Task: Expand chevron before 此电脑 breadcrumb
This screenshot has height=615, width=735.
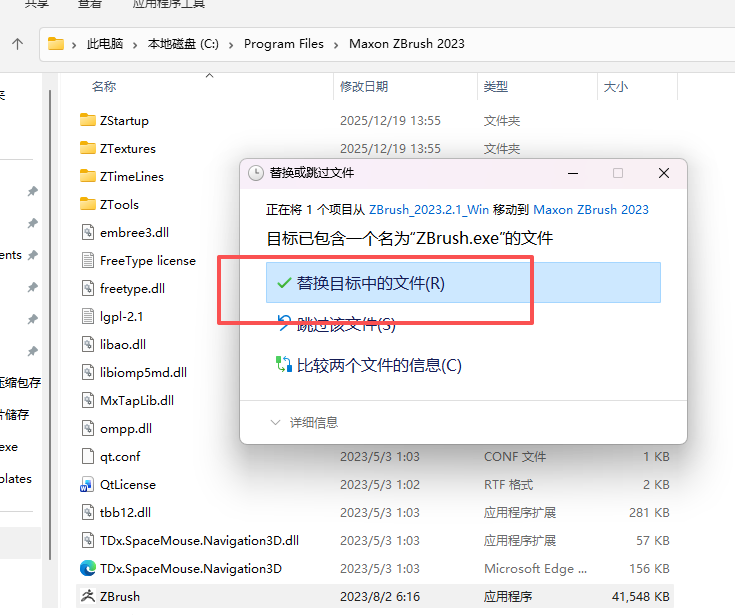Action: [74, 45]
